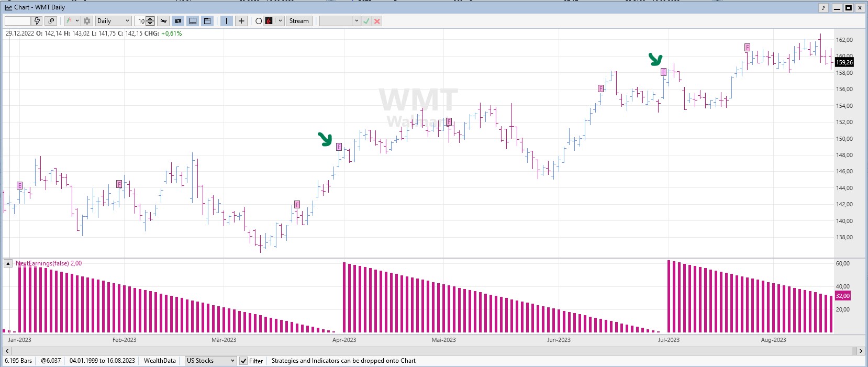Click the E marker near 142 in late March
Viewport: 868px width, 367px height.
pos(297,204)
